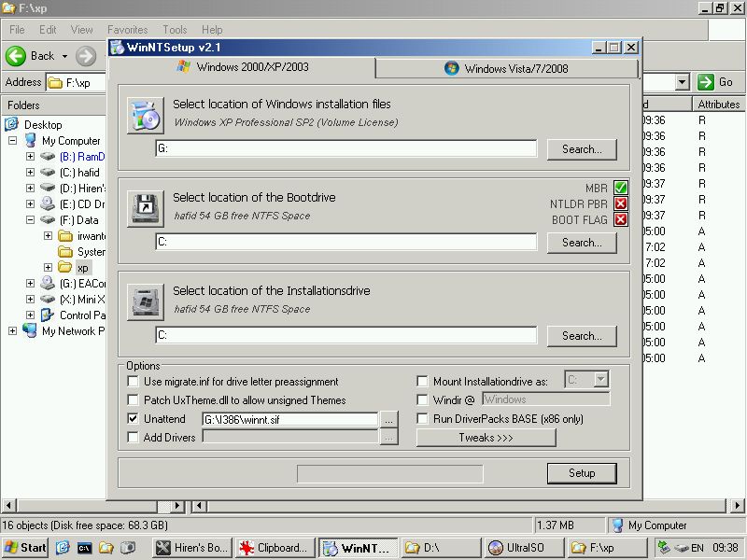Select My Network Places in tree
The width and height of the screenshot is (747, 560).
pyautogui.click(x=73, y=331)
